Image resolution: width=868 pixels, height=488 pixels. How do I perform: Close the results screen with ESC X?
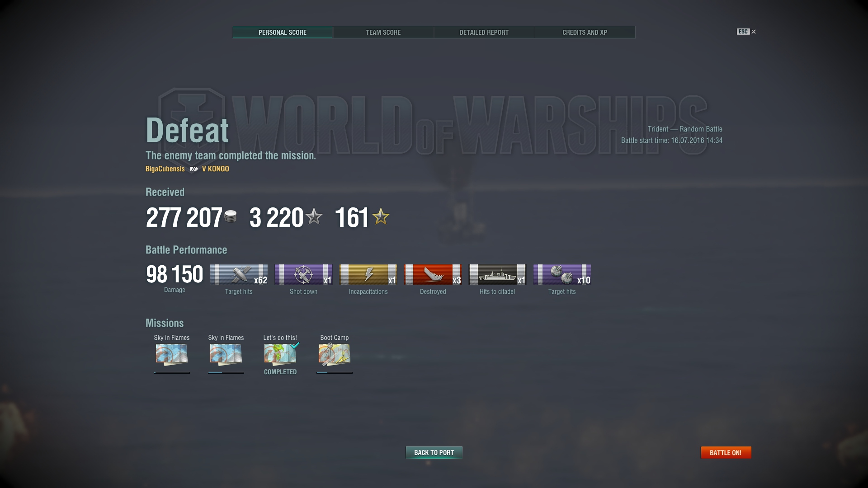(746, 32)
